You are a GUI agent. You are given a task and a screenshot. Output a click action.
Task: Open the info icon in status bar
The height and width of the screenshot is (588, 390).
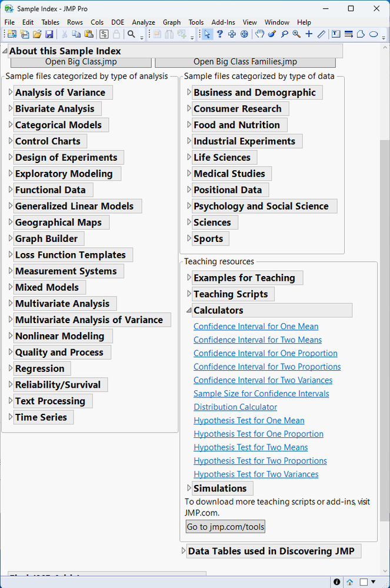(337, 582)
